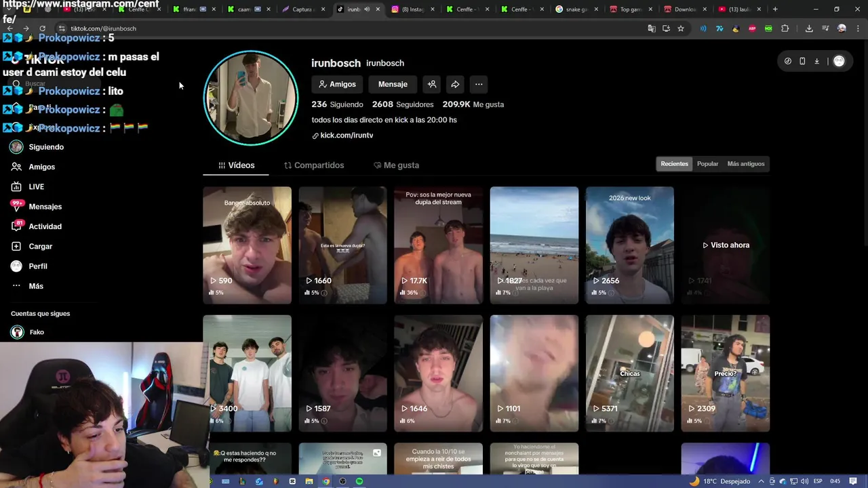Mute the audio on the irunbosch TikTok tab
The image size is (868, 488).
pos(367,9)
